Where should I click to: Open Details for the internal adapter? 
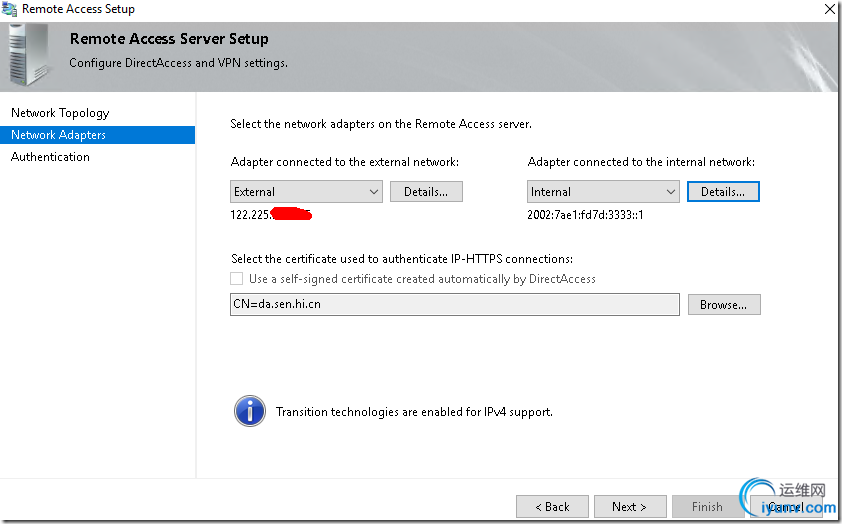(723, 191)
